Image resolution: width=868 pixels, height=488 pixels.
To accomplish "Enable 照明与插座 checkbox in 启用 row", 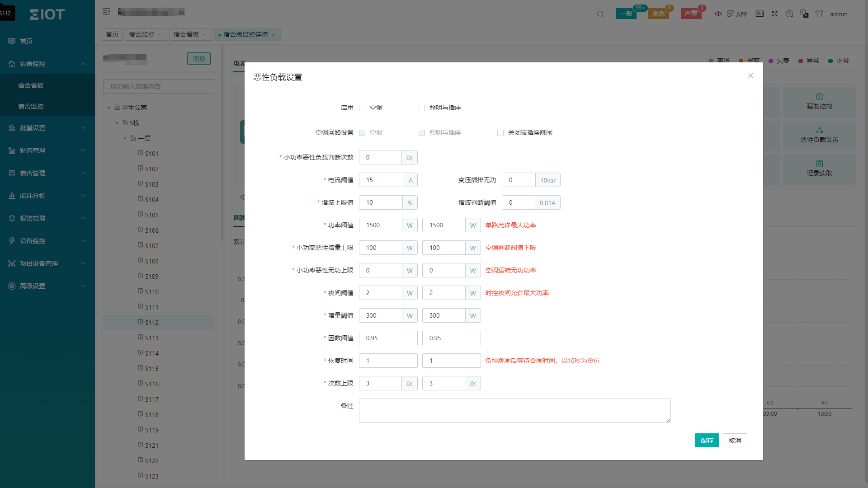I will 422,108.
